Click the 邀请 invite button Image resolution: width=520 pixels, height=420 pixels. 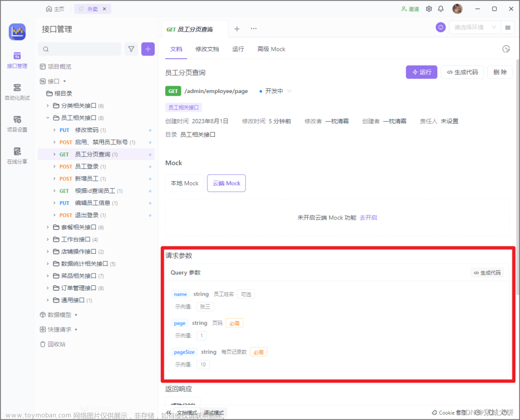(410, 9)
